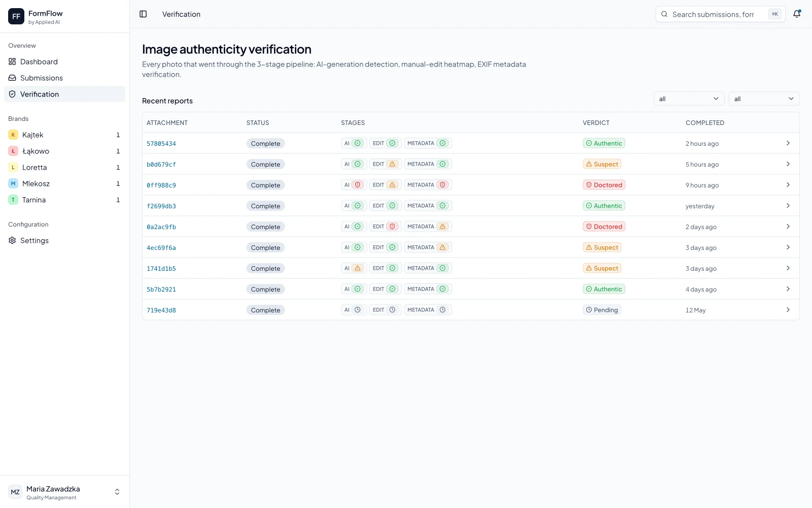Click the Verification shield icon in sidebar

coord(12,94)
